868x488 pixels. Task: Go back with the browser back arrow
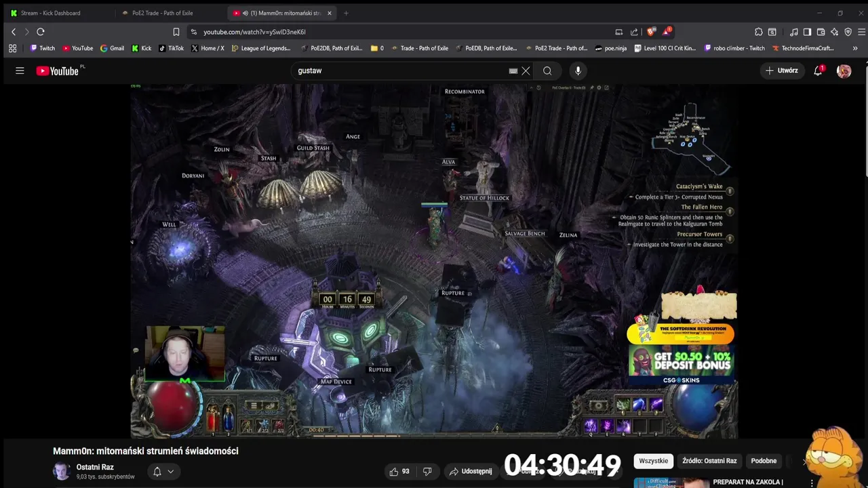coord(13,32)
